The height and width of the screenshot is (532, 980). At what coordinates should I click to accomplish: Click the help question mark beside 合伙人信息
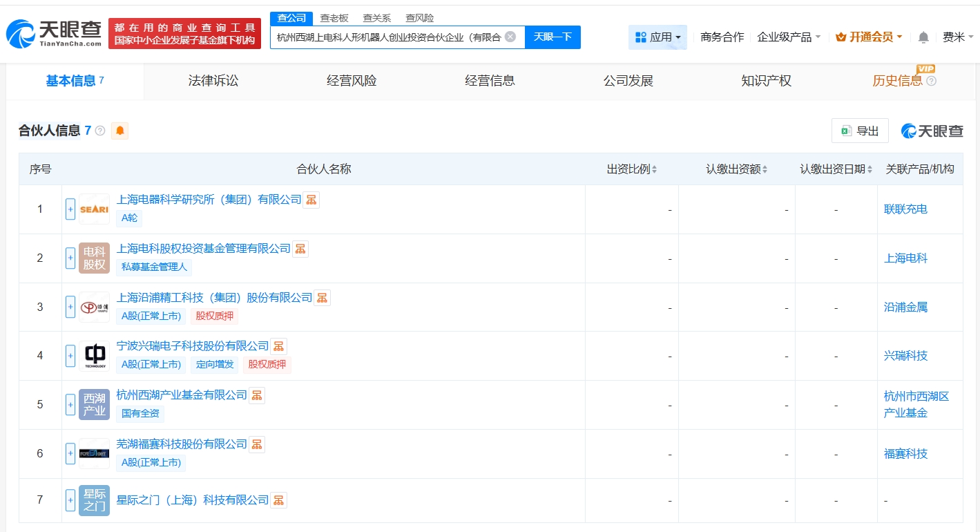point(100,131)
